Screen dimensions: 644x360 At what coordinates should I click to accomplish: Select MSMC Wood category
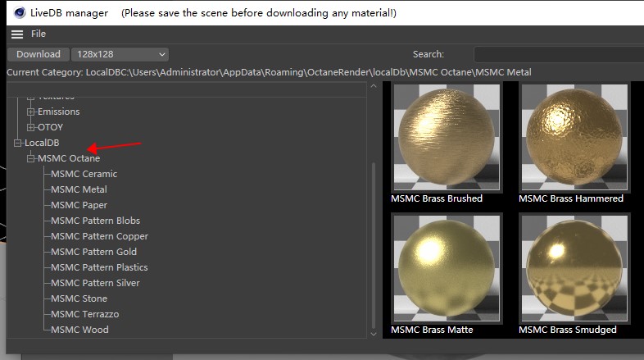point(79,330)
